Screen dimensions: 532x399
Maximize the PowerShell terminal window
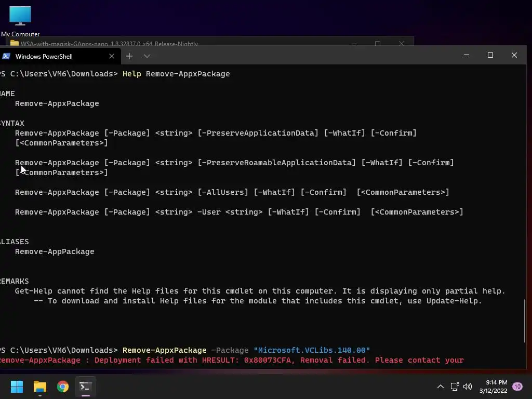(x=490, y=55)
